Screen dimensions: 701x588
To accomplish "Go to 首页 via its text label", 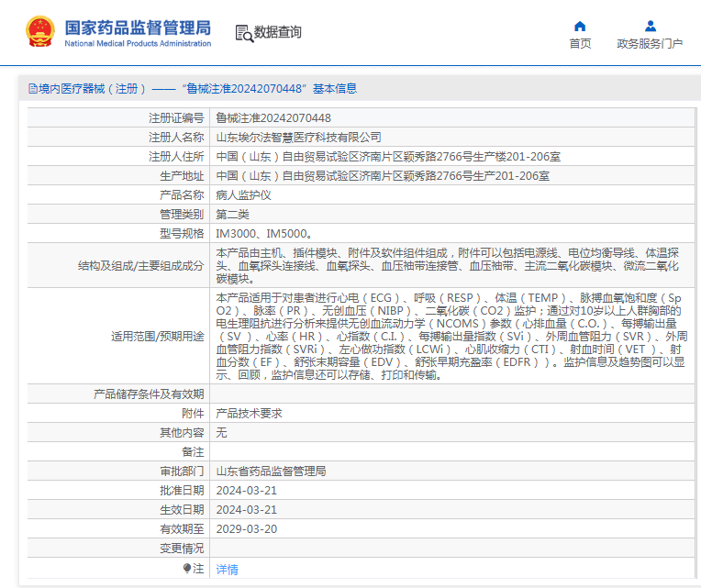I will 580,43.
